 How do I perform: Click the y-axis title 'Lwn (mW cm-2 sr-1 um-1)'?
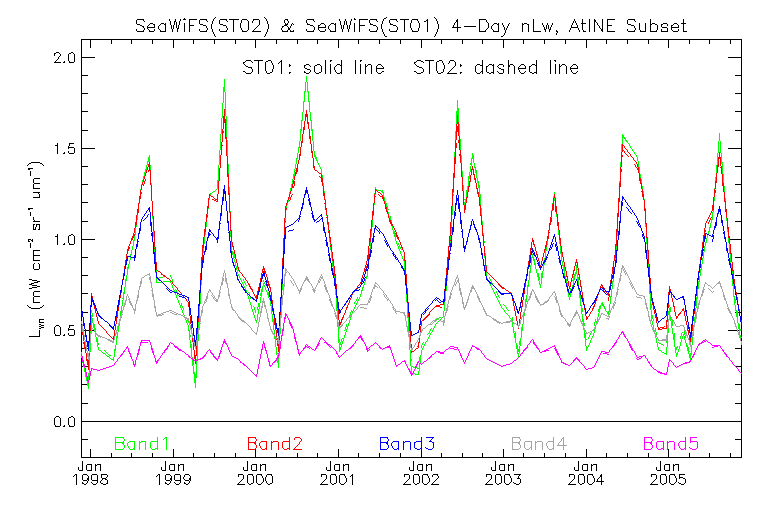click(36, 249)
